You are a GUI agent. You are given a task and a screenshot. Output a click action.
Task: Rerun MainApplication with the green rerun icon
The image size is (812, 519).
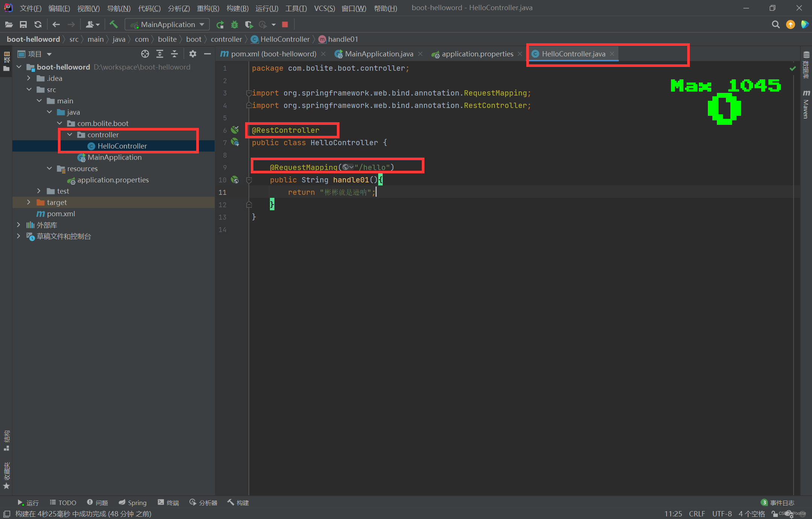pos(220,25)
